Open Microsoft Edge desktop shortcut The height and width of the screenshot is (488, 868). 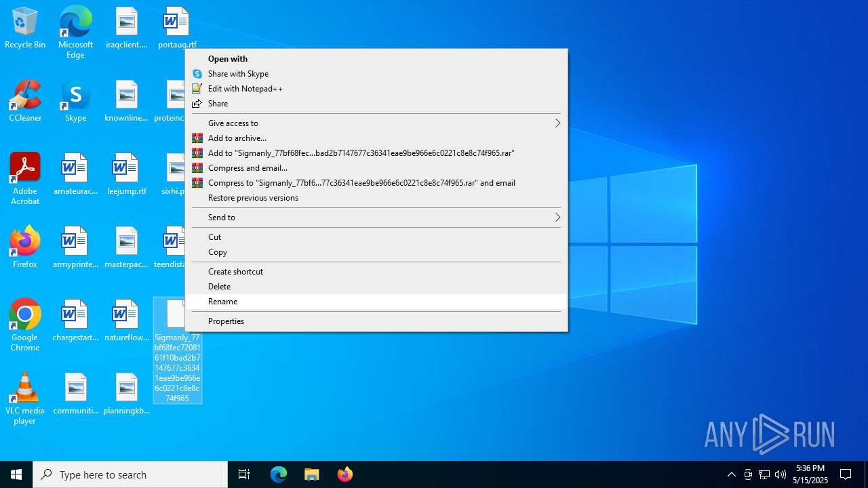[75, 32]
